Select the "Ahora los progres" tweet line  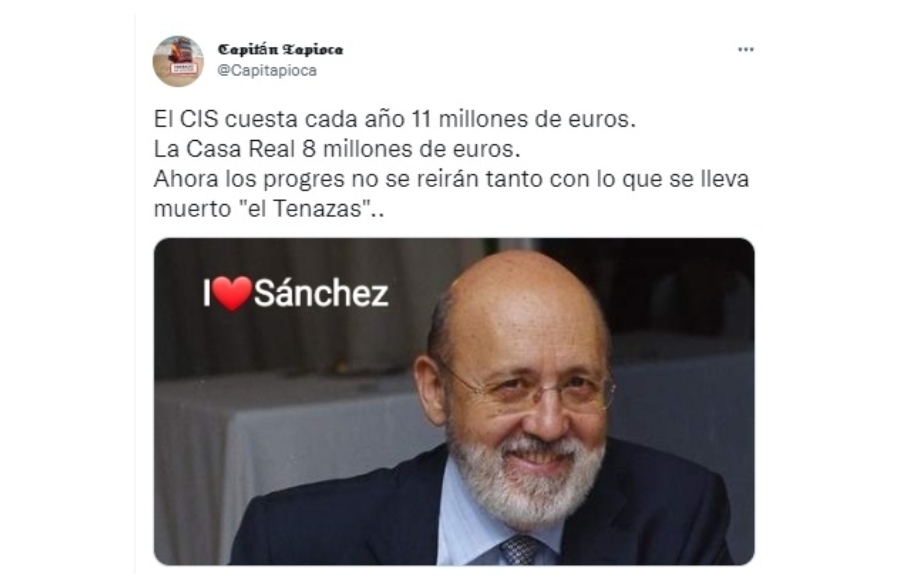pyautogui.click(x=451, y=179)
